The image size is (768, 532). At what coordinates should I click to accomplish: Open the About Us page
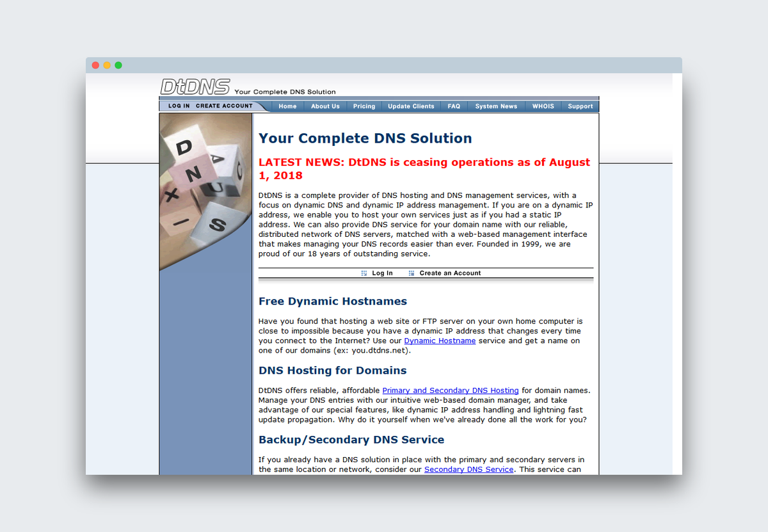pyautogui.click(x=325, y=106)
